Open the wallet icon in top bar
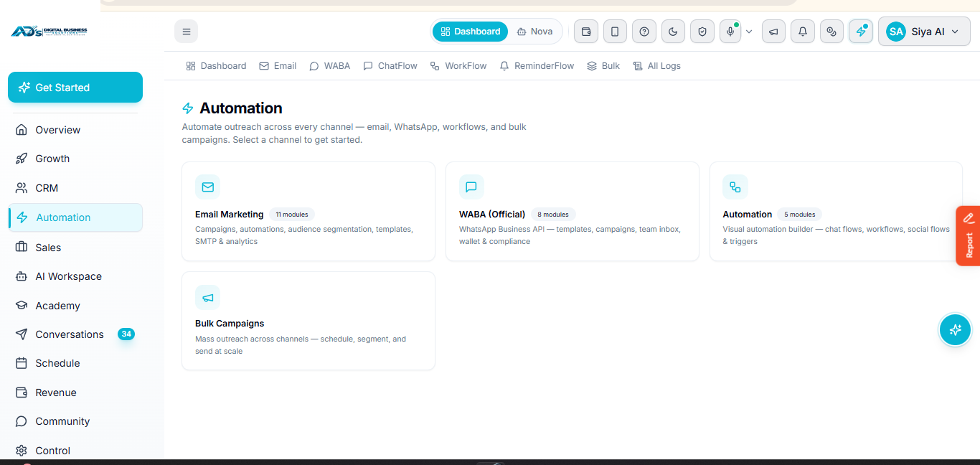The image size is (980, 465). [x=586, y=32]
